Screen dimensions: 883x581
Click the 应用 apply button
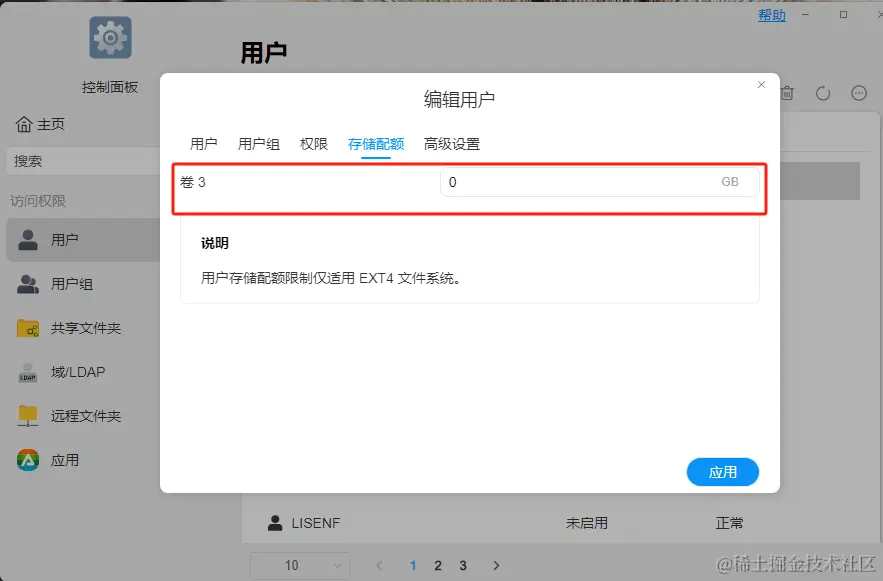[x=722, y=472]
